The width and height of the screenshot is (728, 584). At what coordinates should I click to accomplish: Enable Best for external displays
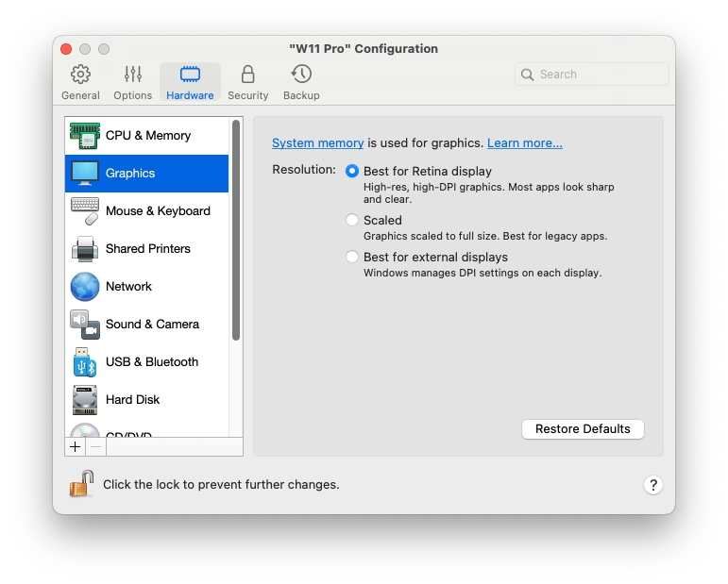(352, 257)
